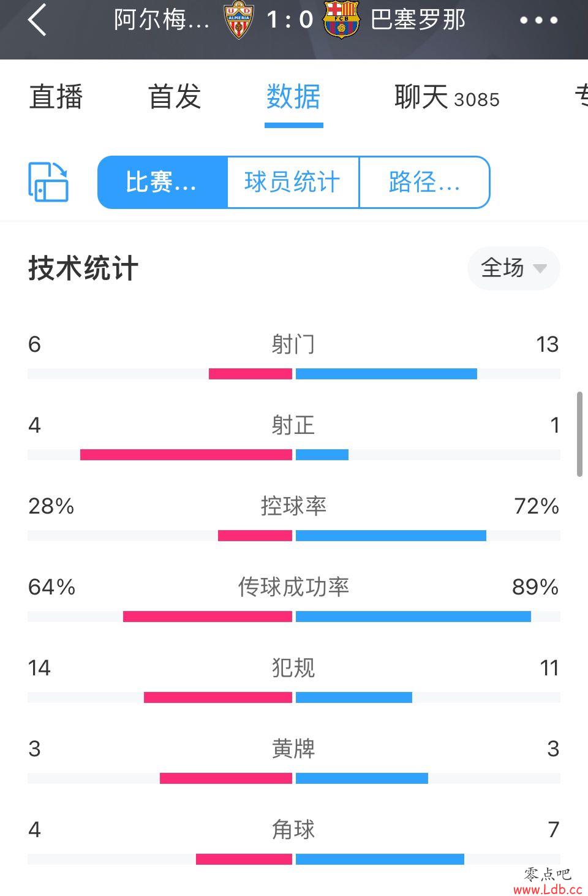Tap the 控球率 blue possession bar
588x896 pixels.
point(391,536)
